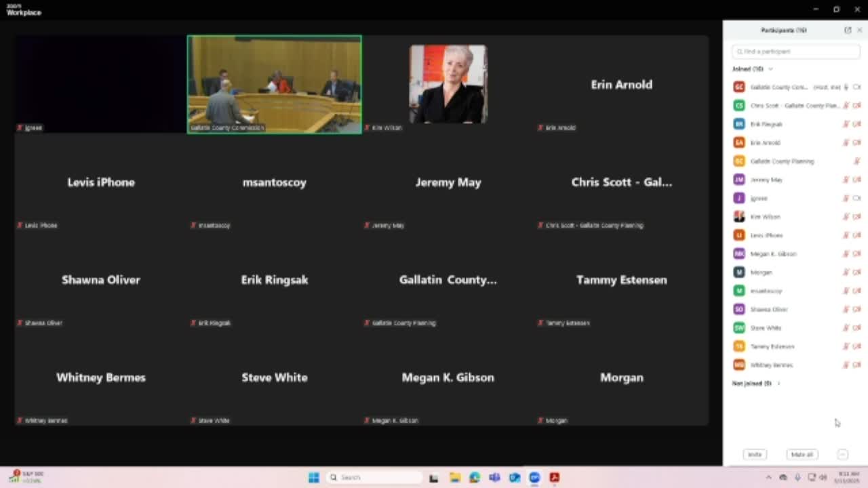Click the muted mic icon beside Kim Wilson

[x=846, y=217]
